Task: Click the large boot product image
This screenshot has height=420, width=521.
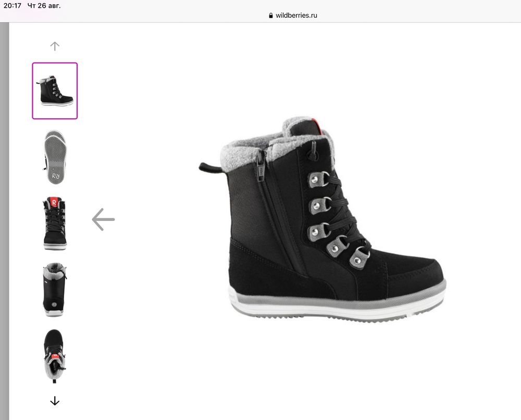Action: [x=322, y=219]
